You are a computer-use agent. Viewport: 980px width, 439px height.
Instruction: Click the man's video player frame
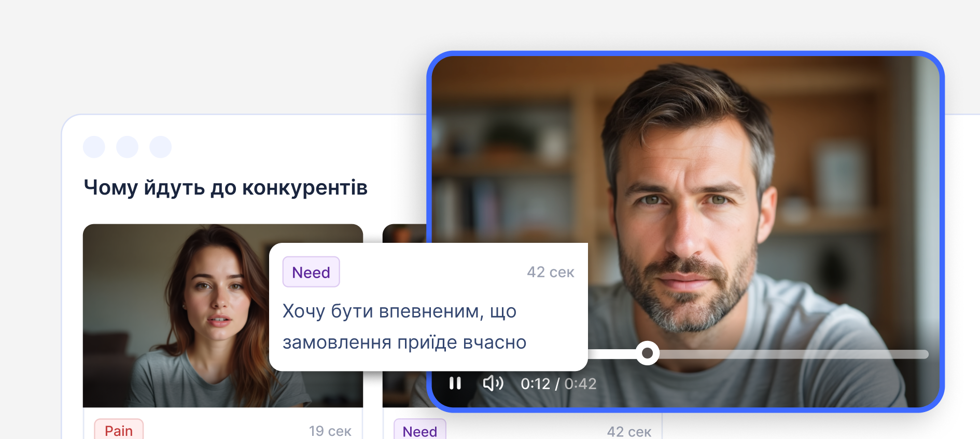685,231
